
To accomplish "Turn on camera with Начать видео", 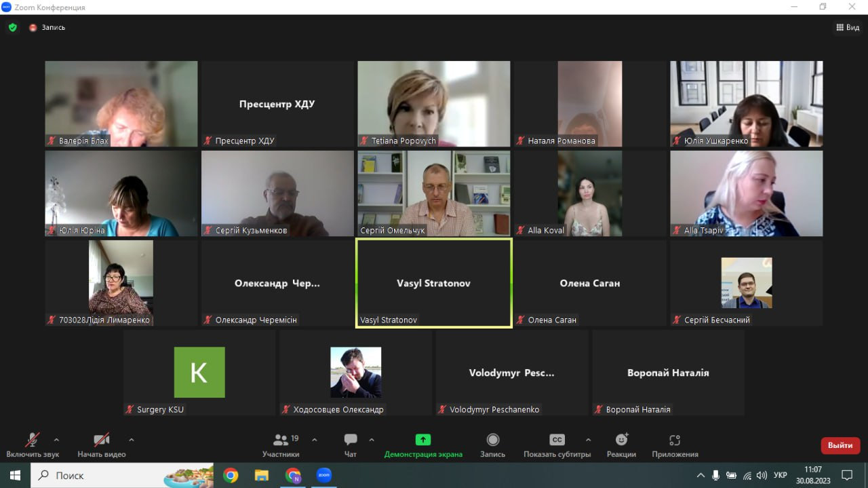I will (x=102, y=445).
